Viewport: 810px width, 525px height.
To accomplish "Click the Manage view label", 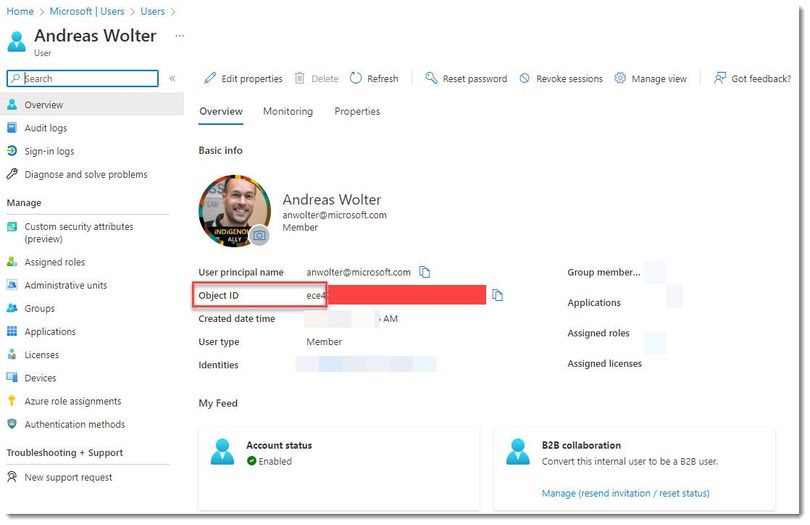I will point(659,79).
